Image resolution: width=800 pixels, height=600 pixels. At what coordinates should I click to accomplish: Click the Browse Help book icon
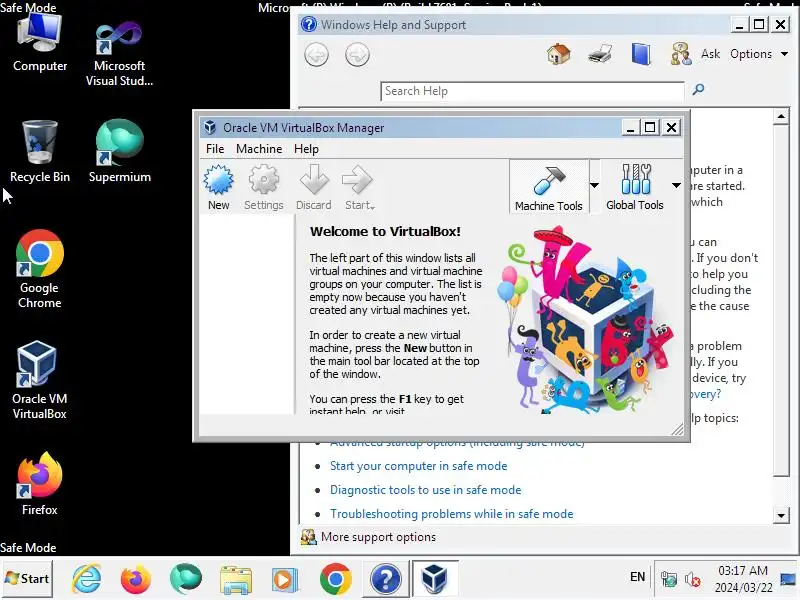pos(641,54)
